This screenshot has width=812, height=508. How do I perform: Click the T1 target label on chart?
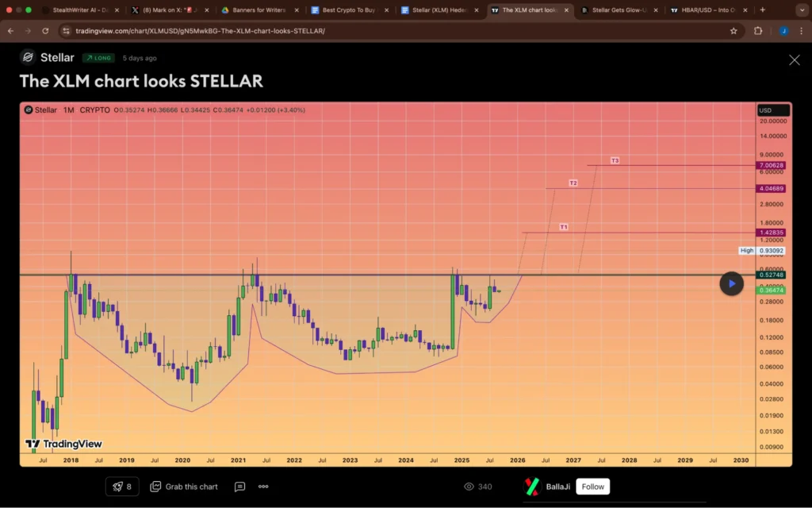[564, 227]
